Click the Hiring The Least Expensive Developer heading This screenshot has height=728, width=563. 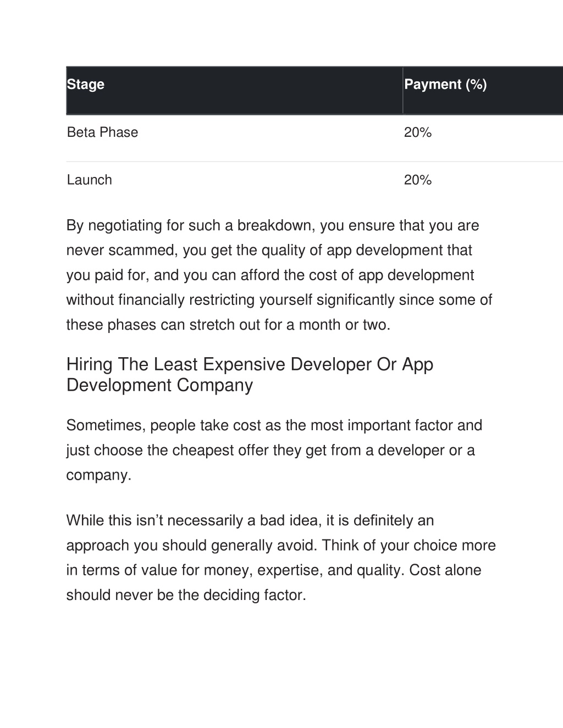click(250, 375)
